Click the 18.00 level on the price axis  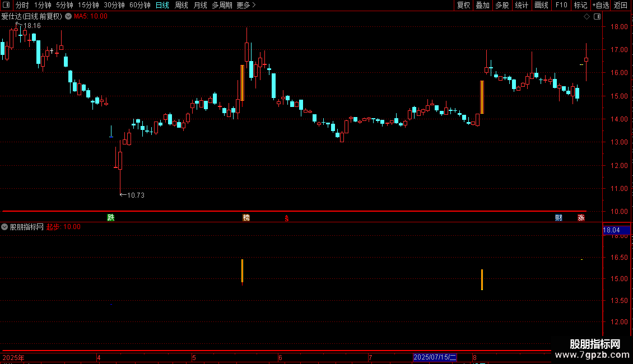click(619, 27)
